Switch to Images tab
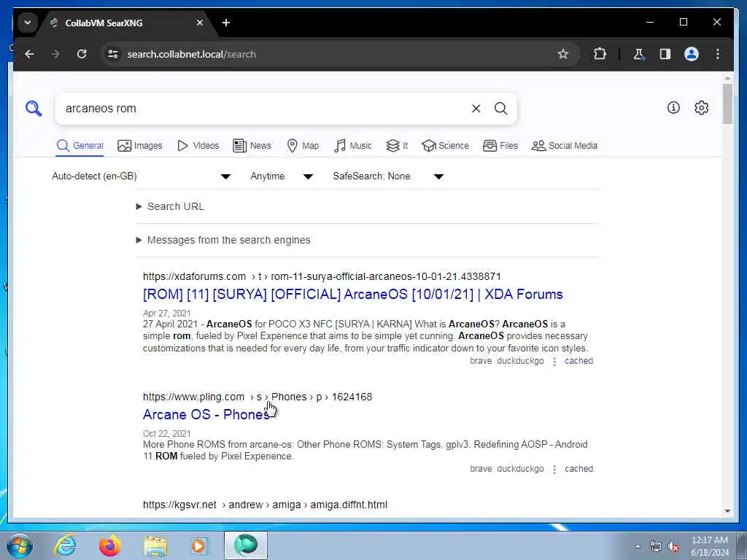Screen dimensions: 747x560 pyautogui.click(x=140, y=146)
